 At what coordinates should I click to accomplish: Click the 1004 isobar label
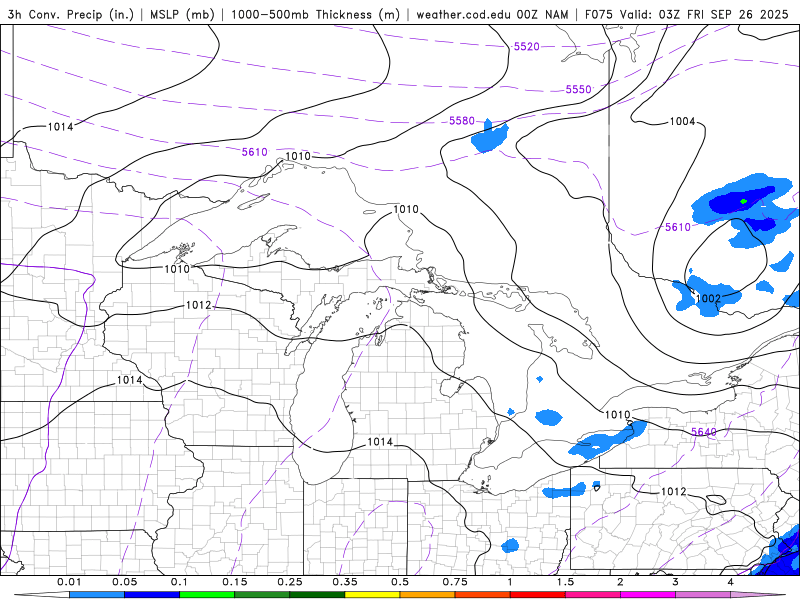click(682, 121)
